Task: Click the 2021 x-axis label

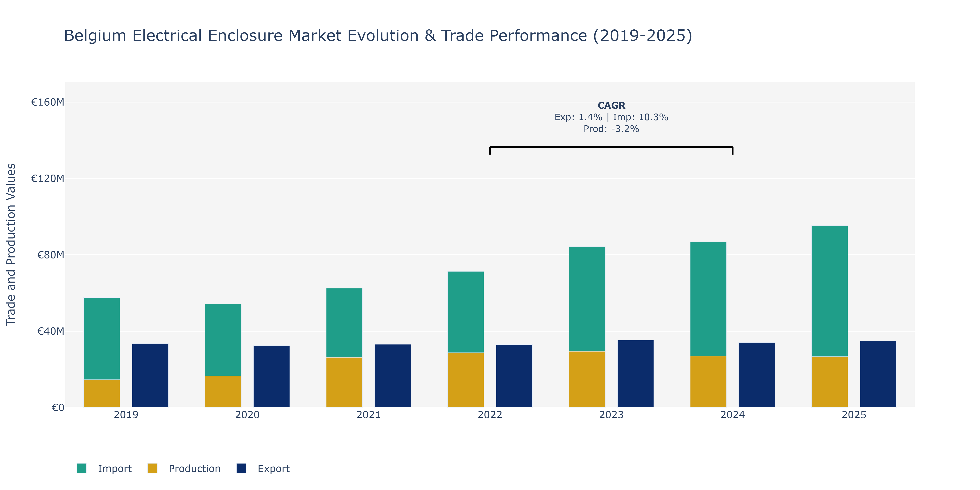Action: (369, 415)
